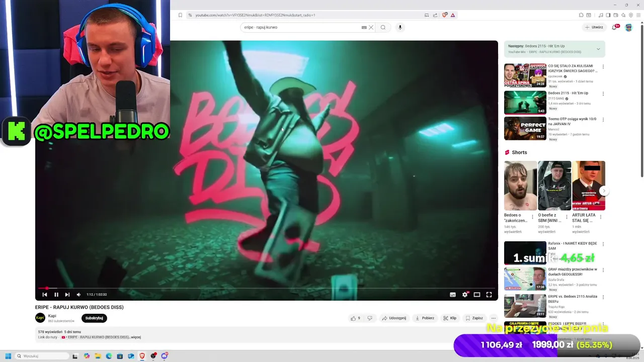Expand the Następny playlist panel chevron
The height and width of the screenshot is (362, 644).
coord(598,49)
